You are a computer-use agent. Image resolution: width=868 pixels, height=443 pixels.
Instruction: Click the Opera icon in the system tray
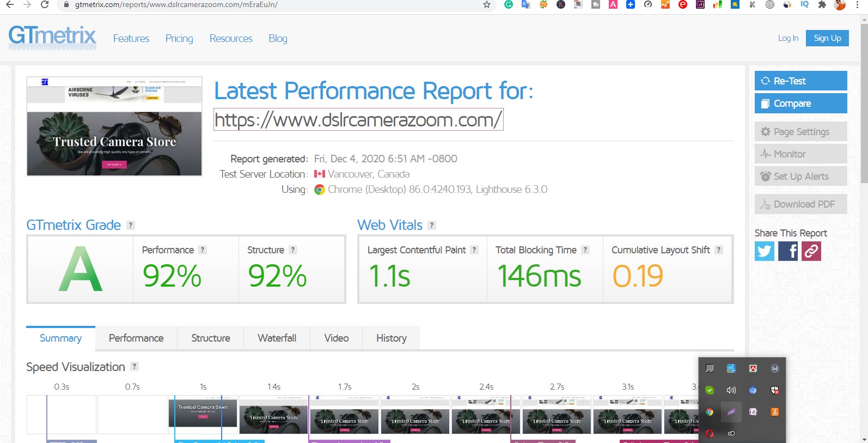click(x=710, y=434)
